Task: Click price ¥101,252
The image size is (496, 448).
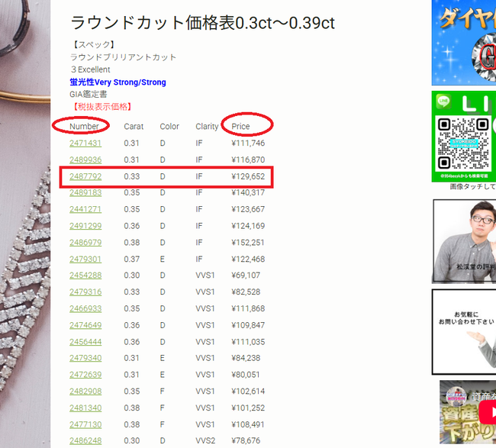Action: click(x=248, y=408)
